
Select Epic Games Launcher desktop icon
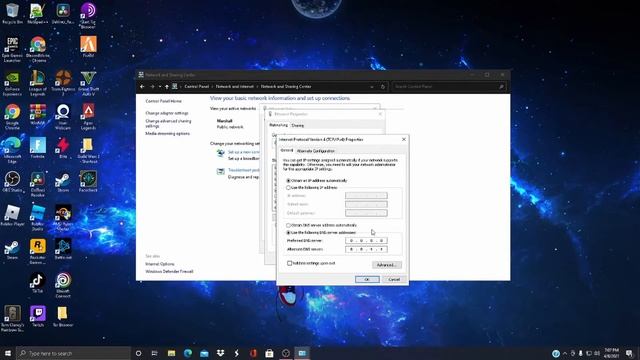12,49
